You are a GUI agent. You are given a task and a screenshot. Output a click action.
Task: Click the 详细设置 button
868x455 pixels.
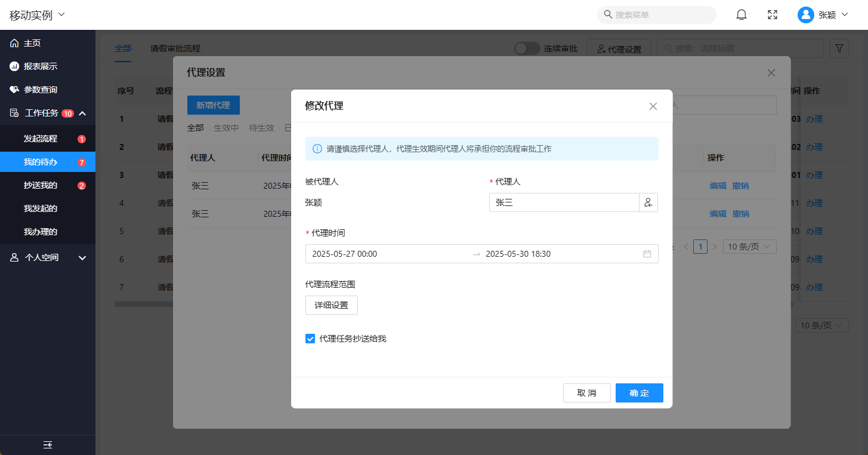point(331,305)
